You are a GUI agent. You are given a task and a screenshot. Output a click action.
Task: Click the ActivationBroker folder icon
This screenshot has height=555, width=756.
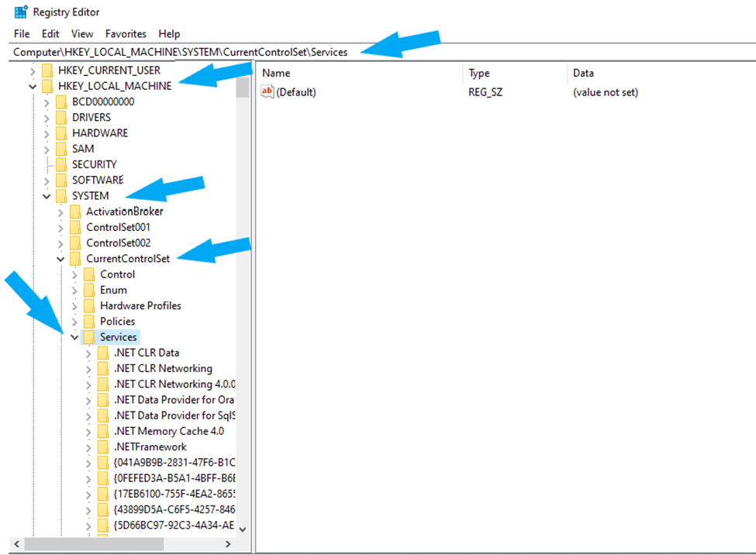75,211
